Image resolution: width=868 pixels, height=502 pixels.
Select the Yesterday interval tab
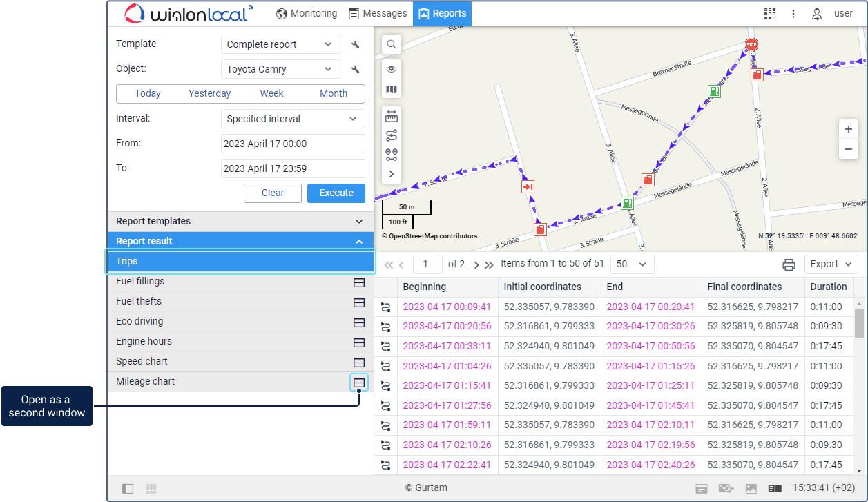click(x=210, y=94)
